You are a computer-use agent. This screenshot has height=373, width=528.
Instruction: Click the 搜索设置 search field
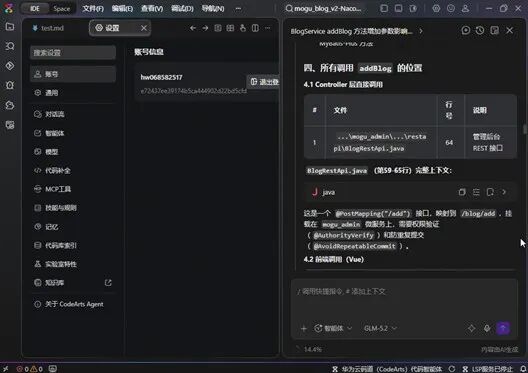click(73, 53)
